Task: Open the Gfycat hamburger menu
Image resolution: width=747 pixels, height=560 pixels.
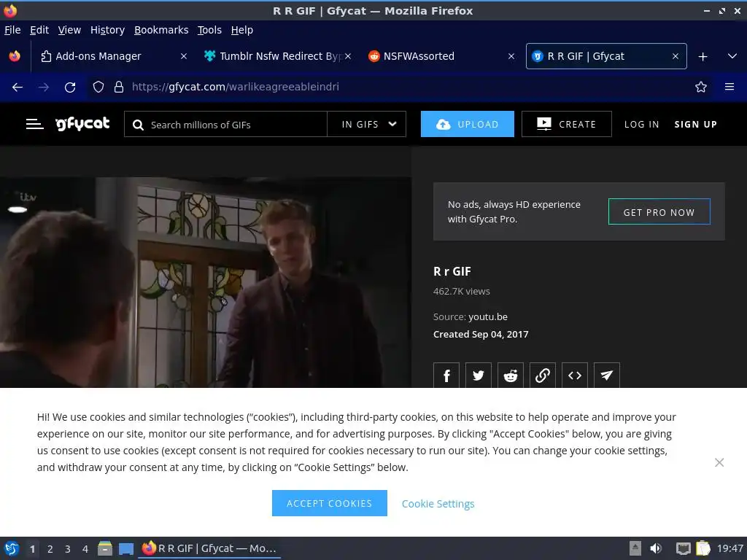Action: point(35,124)
